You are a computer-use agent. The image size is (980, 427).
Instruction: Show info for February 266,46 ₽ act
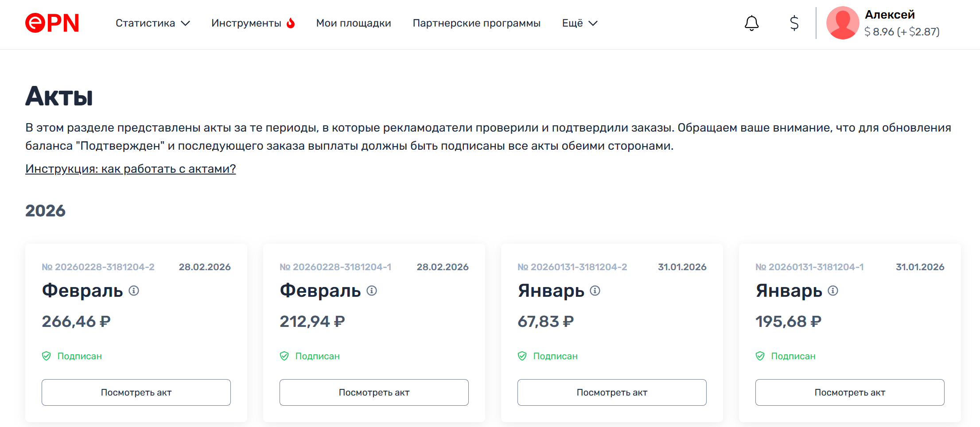134,291
